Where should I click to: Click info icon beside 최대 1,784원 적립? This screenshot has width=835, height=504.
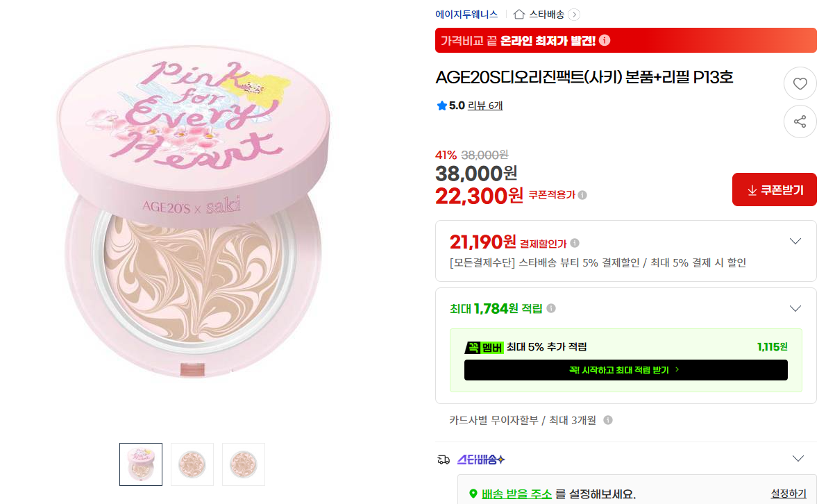pos(551,308)
